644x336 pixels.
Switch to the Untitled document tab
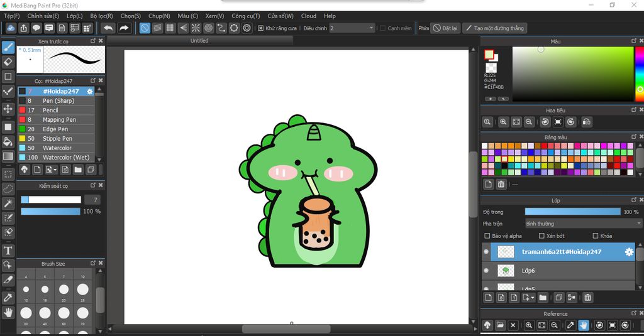coord(199,41)
